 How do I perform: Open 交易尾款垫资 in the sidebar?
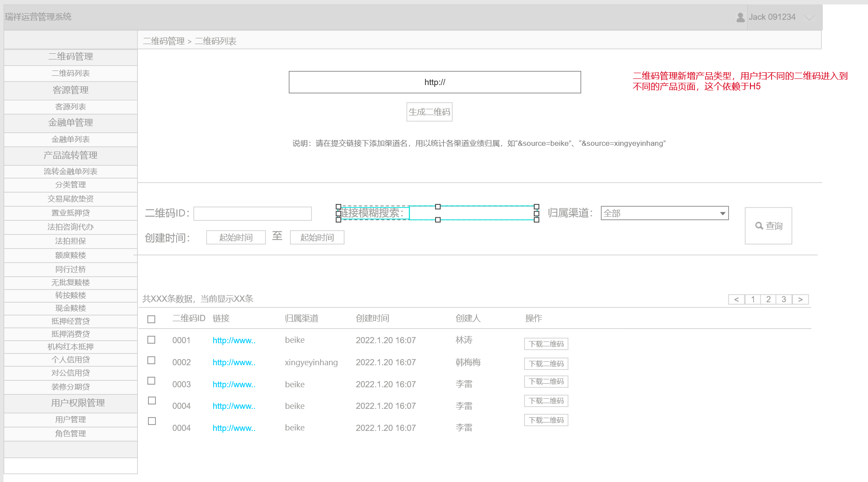70,199
